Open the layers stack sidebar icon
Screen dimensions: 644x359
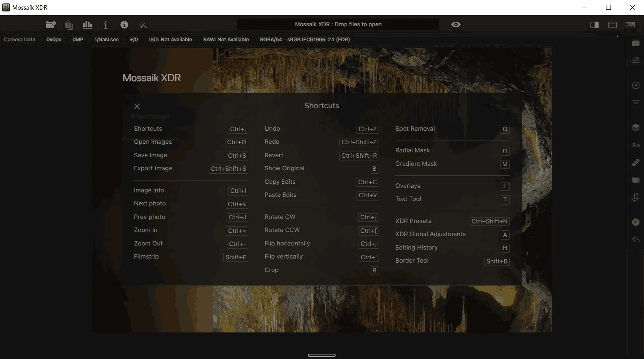tap(636, 127)
